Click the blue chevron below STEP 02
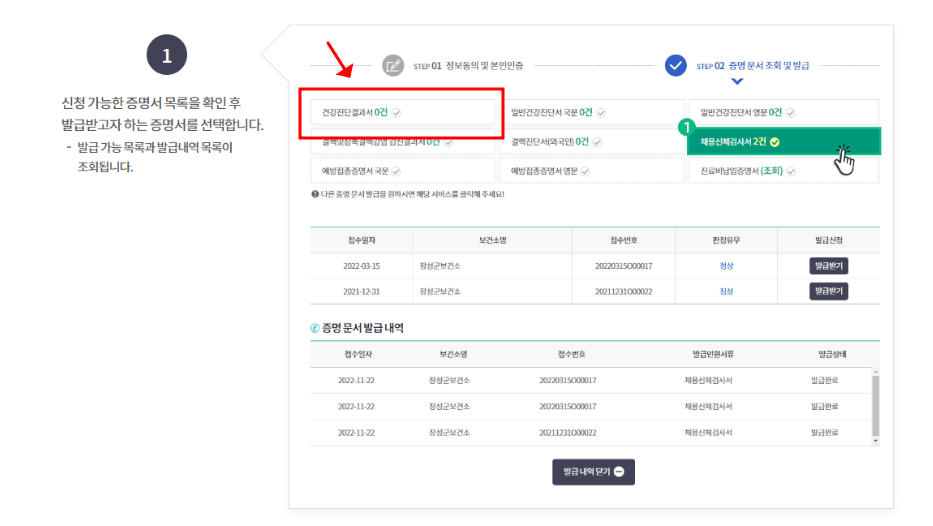The height and width of the screenshot is (526, 933). click(x=737, y=82)
